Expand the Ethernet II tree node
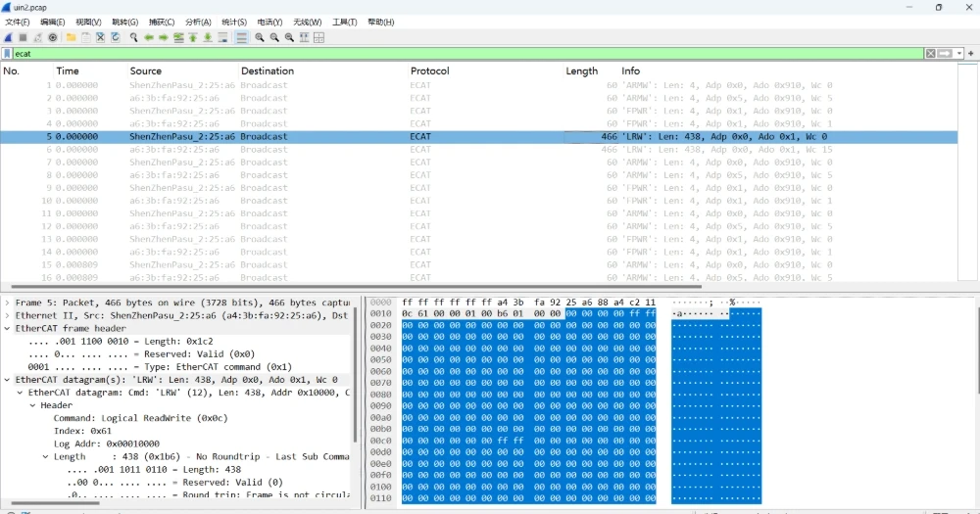This screenshot has width=980, height=514. [7, 316]
